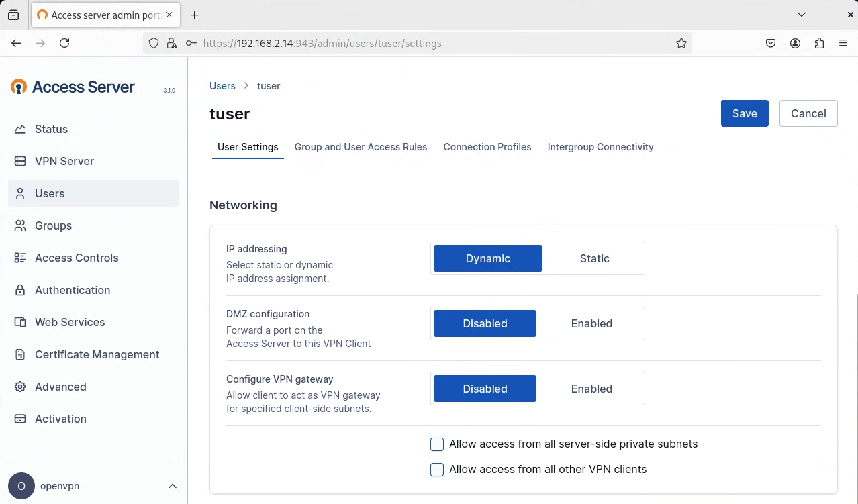
Task: Open the VPN Server menu item
Action: (93, 161)
